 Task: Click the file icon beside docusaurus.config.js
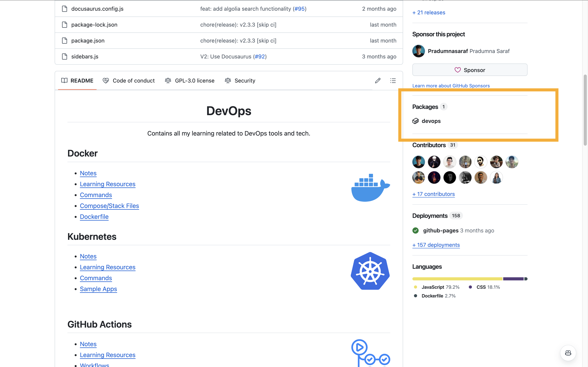tap(64, 9)
